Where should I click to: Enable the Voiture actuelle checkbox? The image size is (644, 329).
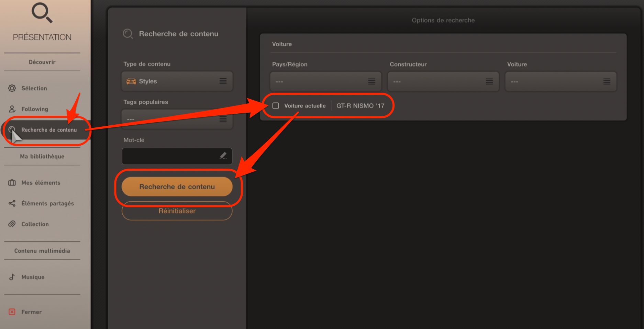(276, 106)
